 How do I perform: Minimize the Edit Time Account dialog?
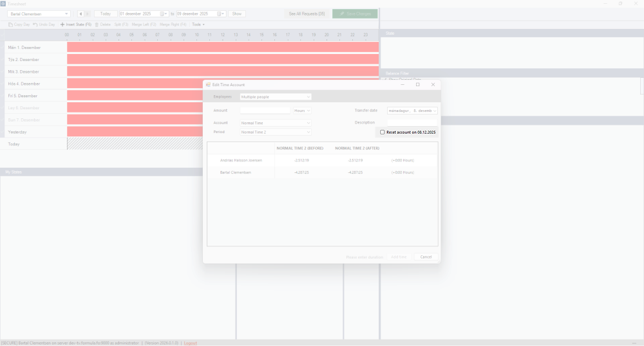pos(402,85)
